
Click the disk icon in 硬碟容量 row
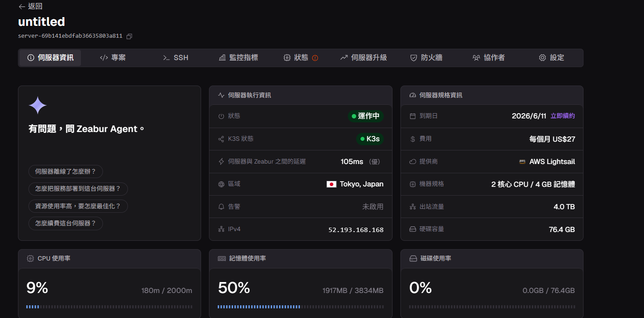tap(413, 229)
